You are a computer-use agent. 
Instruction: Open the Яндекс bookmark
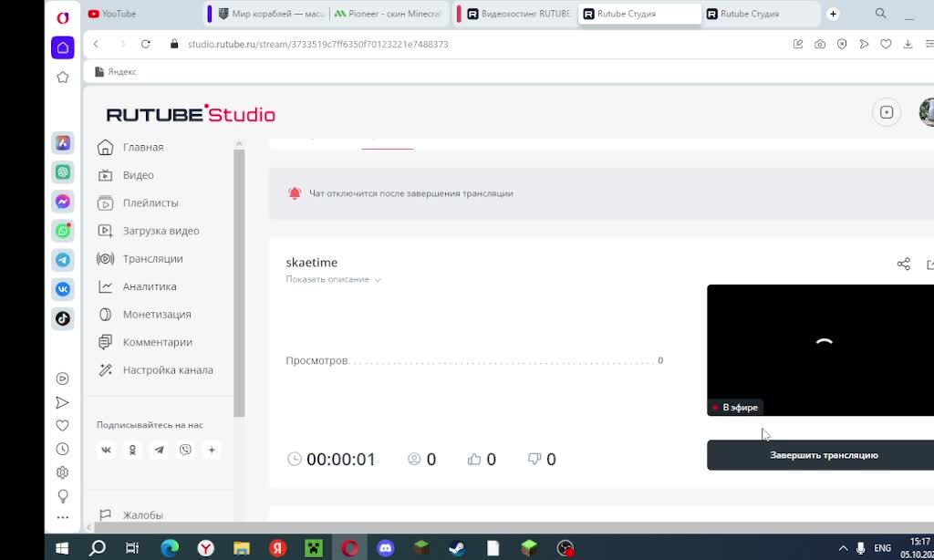coord(116,71)
